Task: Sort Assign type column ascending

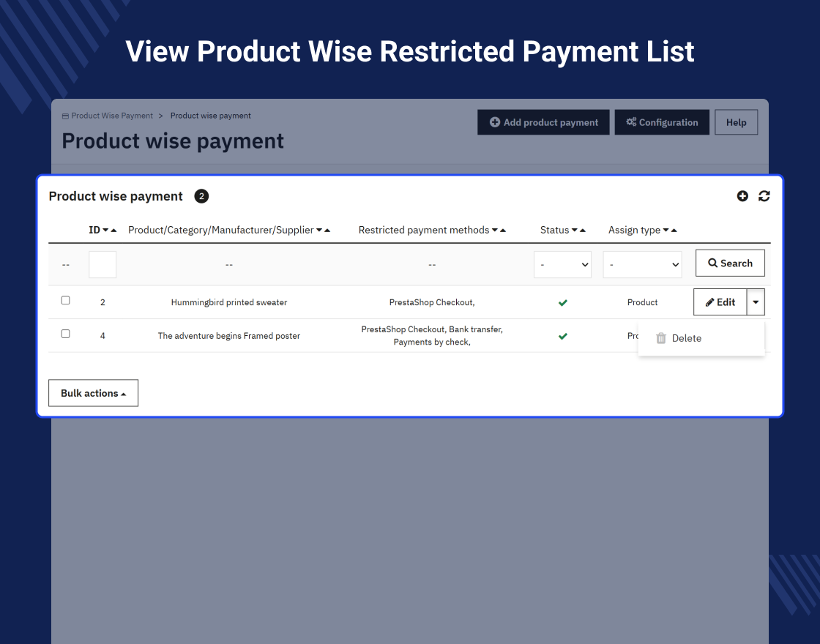Action: 674,230
